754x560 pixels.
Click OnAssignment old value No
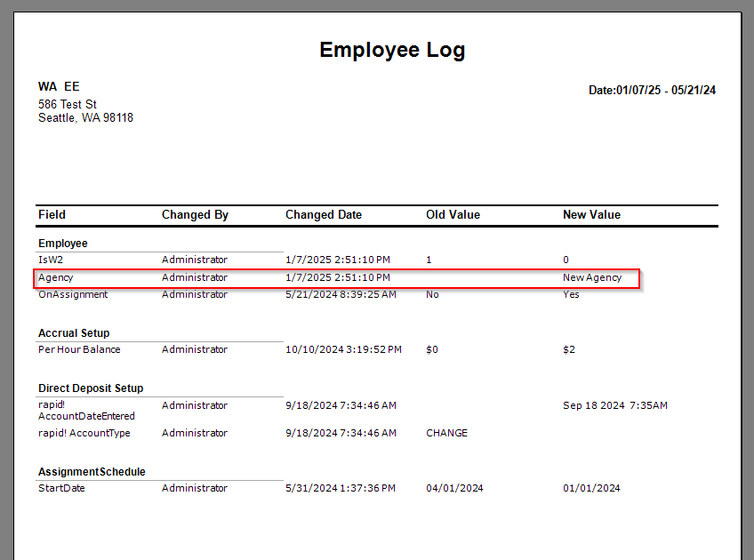click(432, 294)
